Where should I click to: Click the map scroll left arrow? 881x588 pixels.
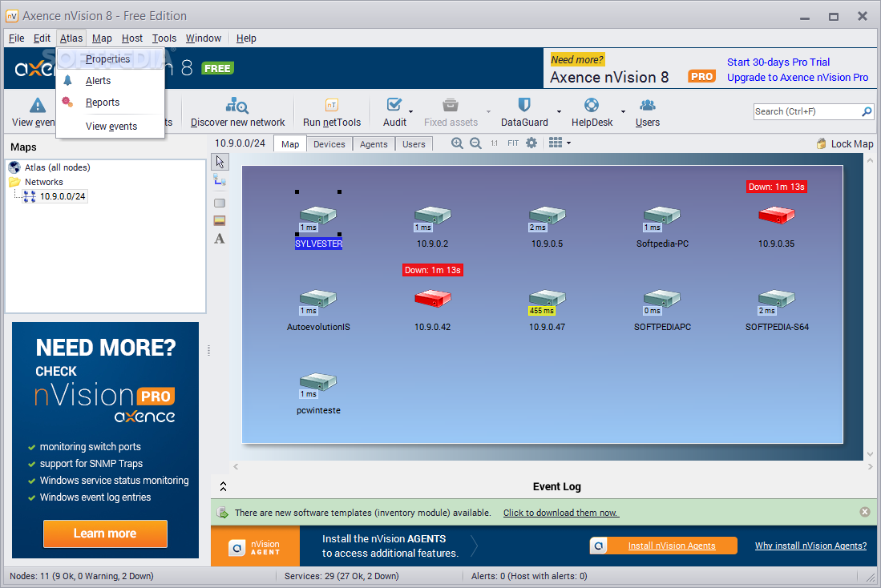click(x=236, y=466)
